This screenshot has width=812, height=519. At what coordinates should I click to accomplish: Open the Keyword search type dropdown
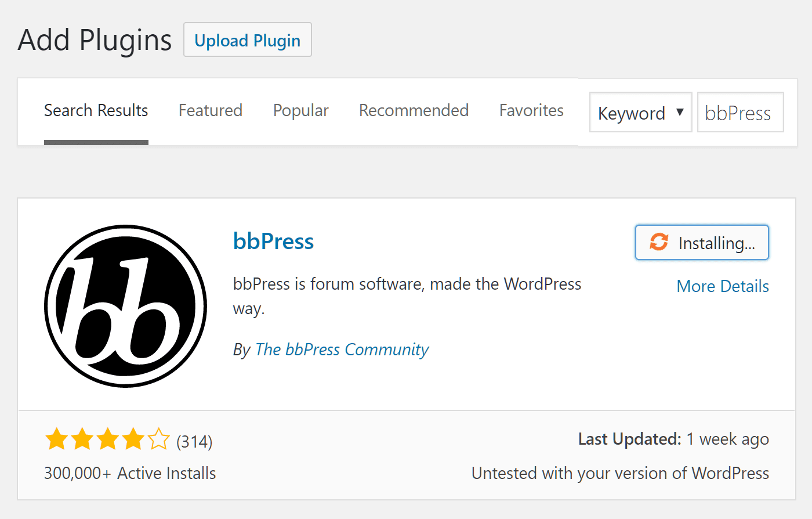click(x=640, y=112)
